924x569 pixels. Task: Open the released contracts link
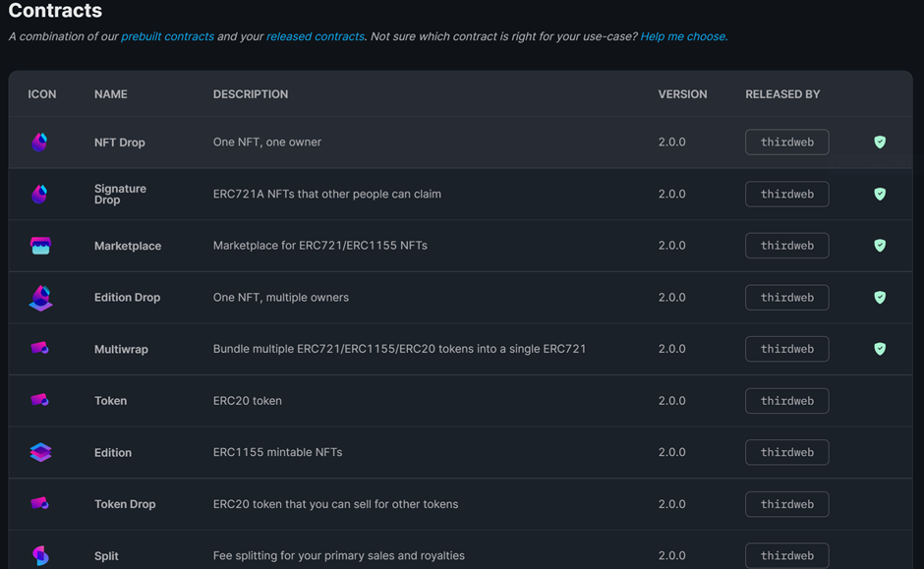316,36
